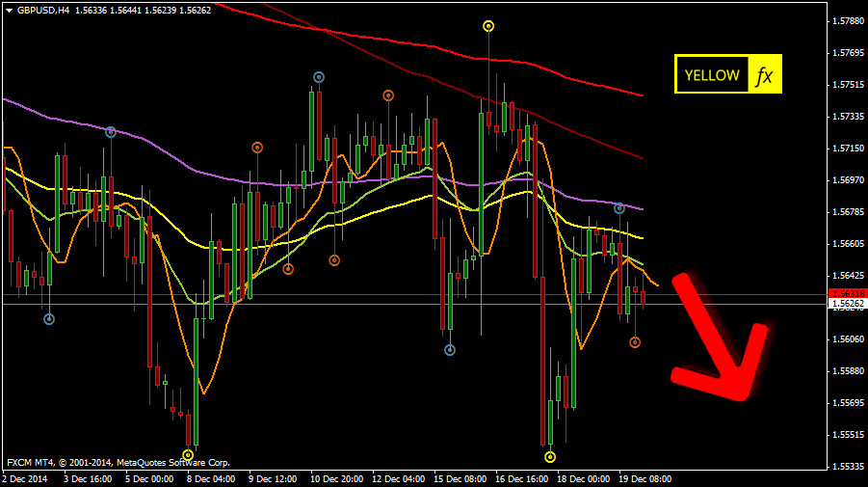
Task: Select the blue circle marker below the 3 Dec low
Action: [49, 319]
